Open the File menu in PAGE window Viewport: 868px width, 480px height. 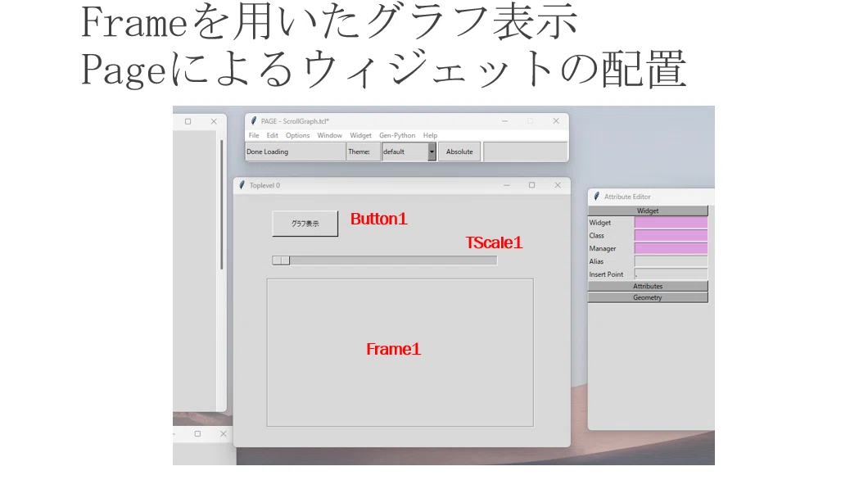coord(254,136)
